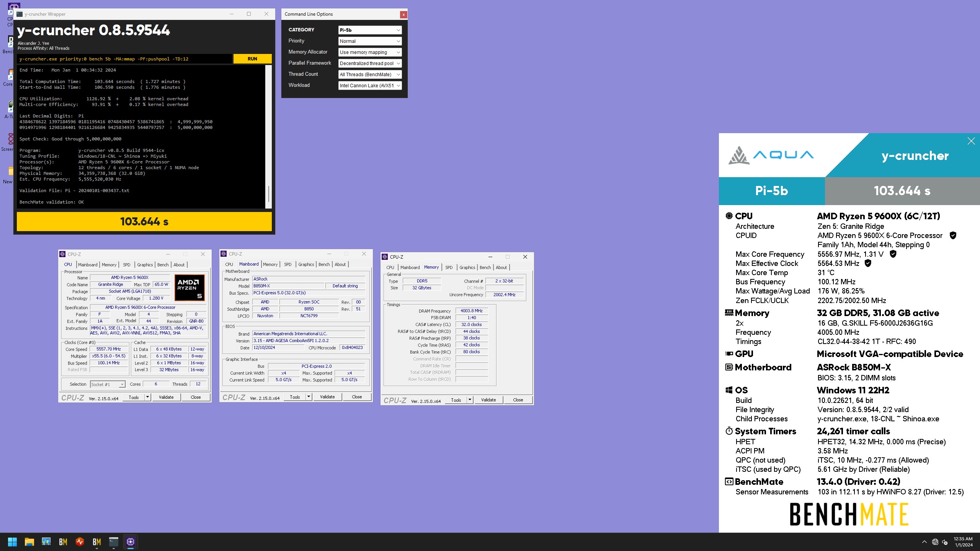Expand the Tools arrow in the Memory CPU-Z window
Viewport: 980px width, 551px height.
coord(470,400)
